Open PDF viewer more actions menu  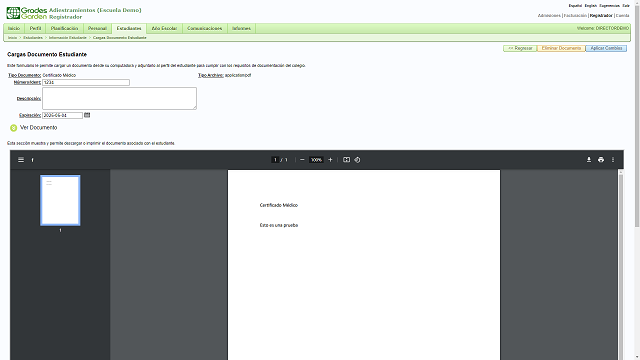coord(613,160)
